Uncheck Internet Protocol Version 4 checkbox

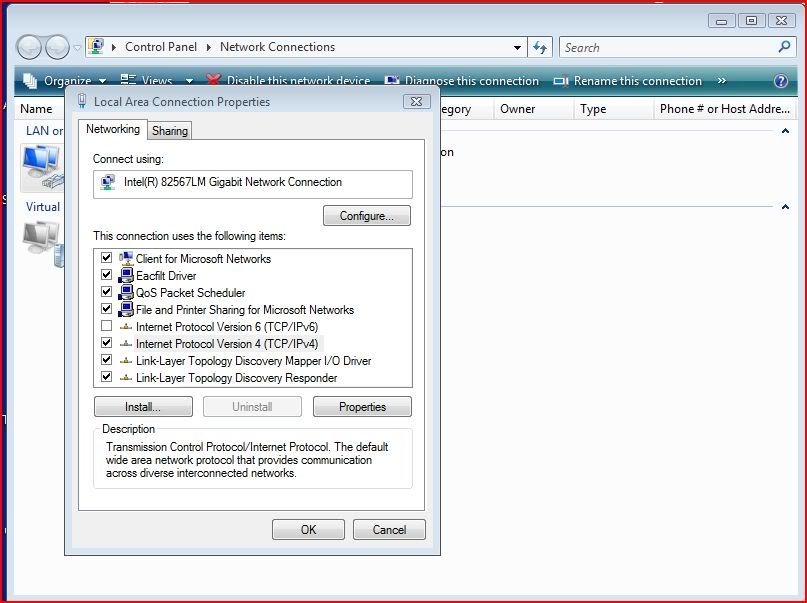point(107,343)
